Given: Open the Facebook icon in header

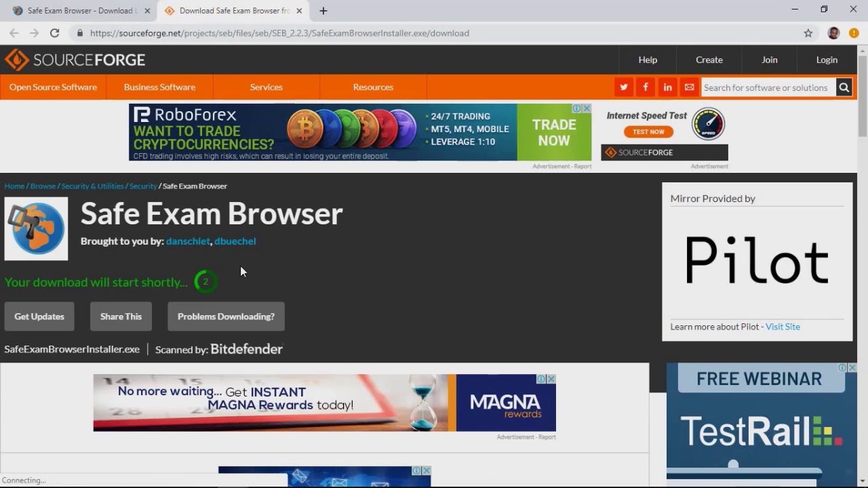Looking at the screenshot, I should [646, 87].
